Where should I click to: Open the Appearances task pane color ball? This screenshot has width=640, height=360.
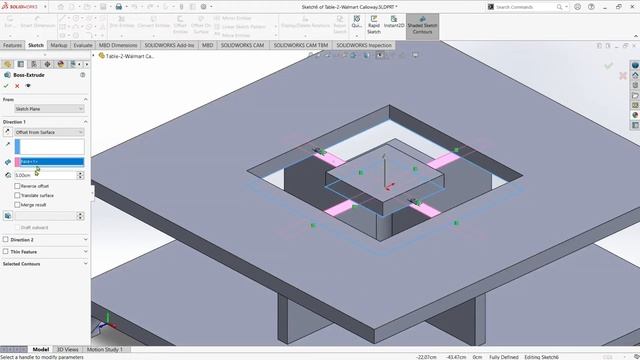[635, 115]
